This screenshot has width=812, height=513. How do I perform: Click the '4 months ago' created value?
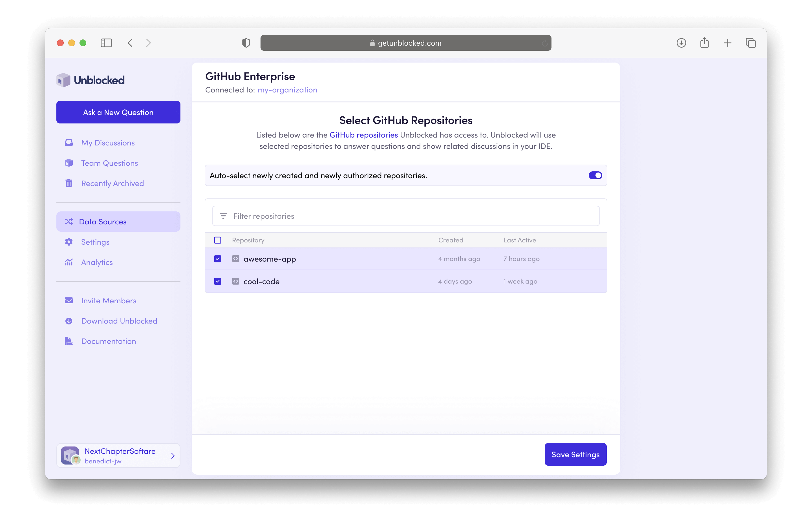point(459,259)
